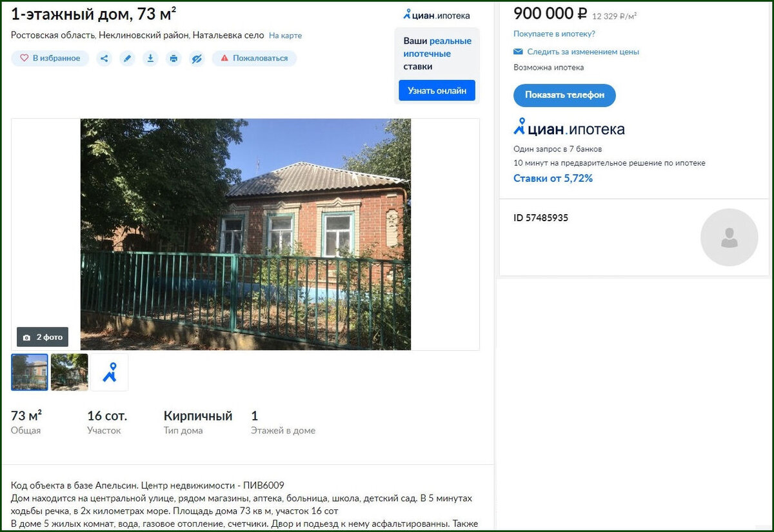774x532 pixels.
Task: Click Следить за изменением цены envelope link
Action: [576, 52]
